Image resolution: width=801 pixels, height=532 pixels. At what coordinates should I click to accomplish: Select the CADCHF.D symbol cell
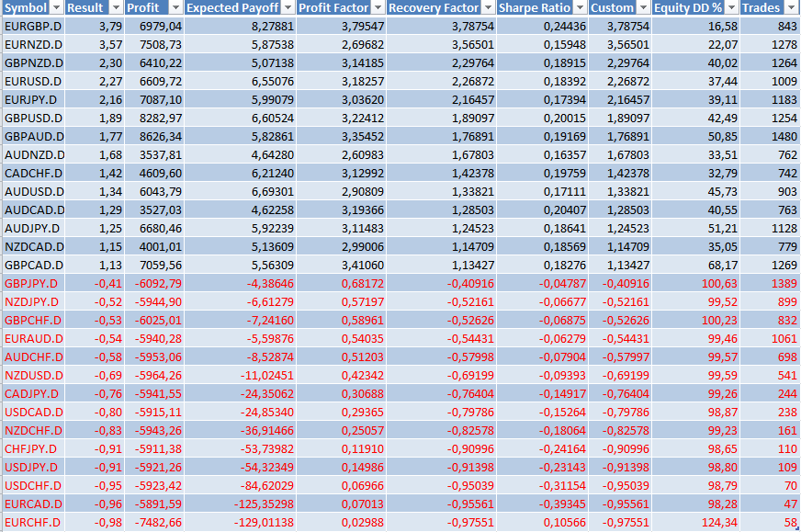tap(33, 174)
